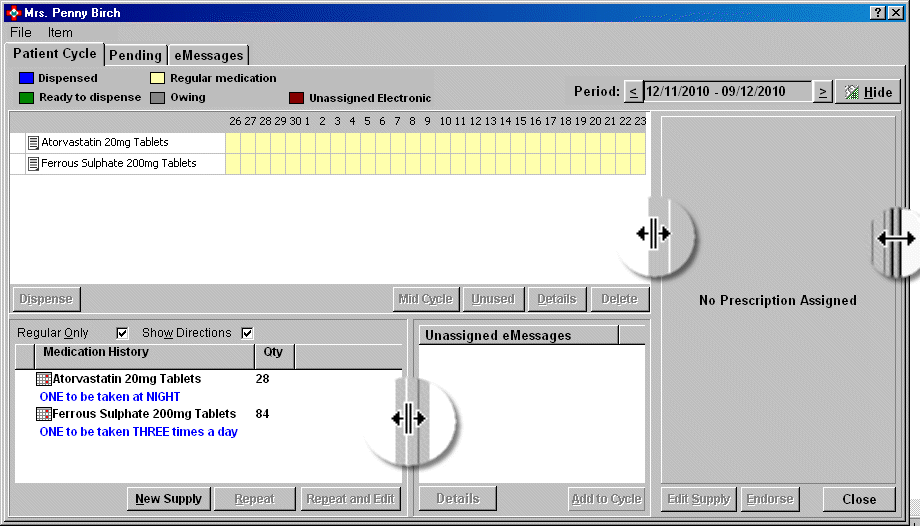This screenshot has width=920, height=526.
Task: Click the Ferrous Sulphate calendar icon in Medication History
Action: (x=43, y=414)
